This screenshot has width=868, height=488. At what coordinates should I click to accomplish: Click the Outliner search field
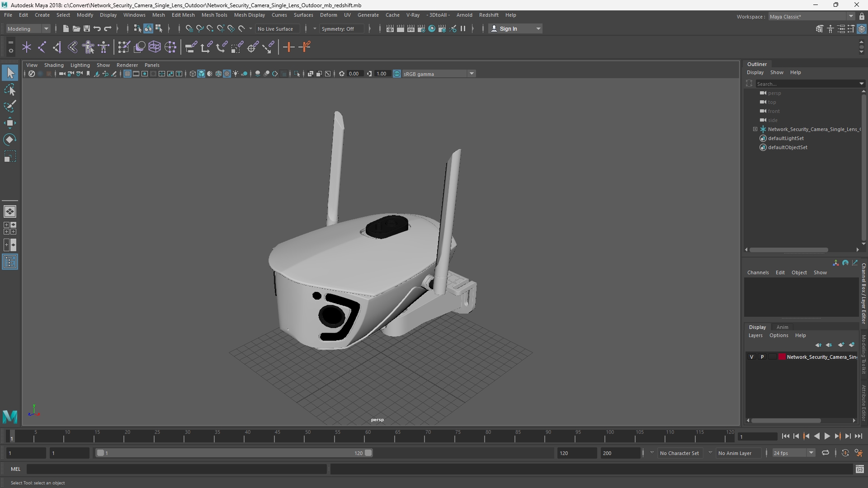point(807,84)
